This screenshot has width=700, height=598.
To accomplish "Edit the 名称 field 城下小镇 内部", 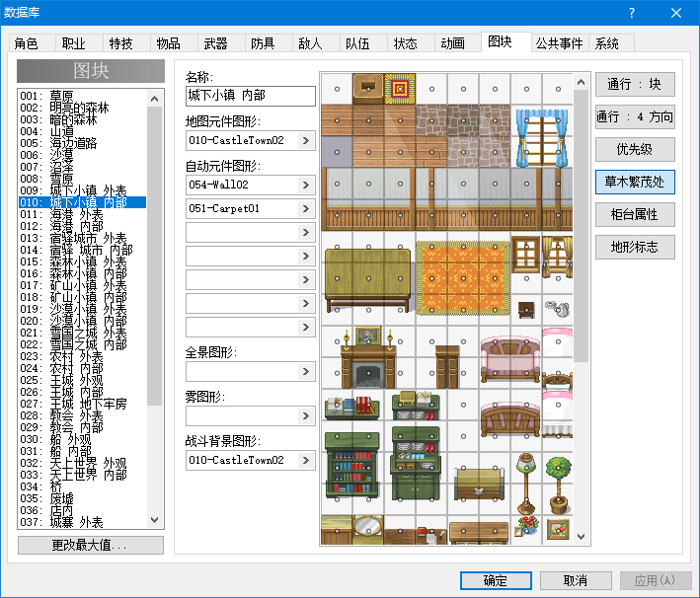I will click(251, 96).
